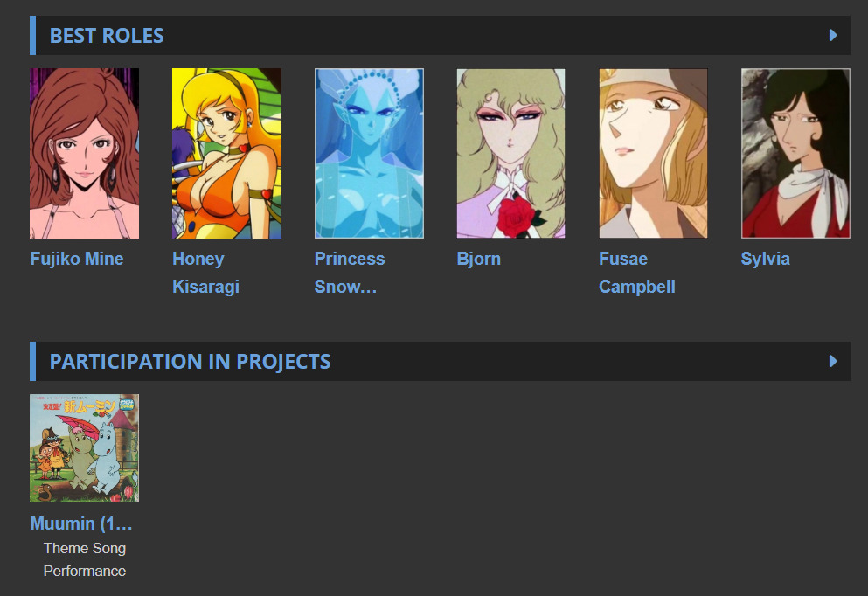Click the Theme Song Performance role text
Image resolution: width=868 pixels, height=596 pixels.
(85, 559)
